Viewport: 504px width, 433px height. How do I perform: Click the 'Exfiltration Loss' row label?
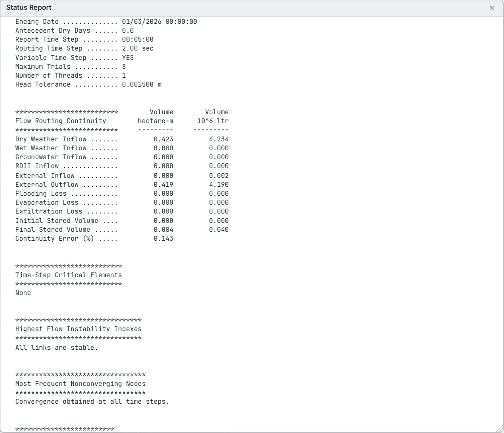click(x=49, y=211)
